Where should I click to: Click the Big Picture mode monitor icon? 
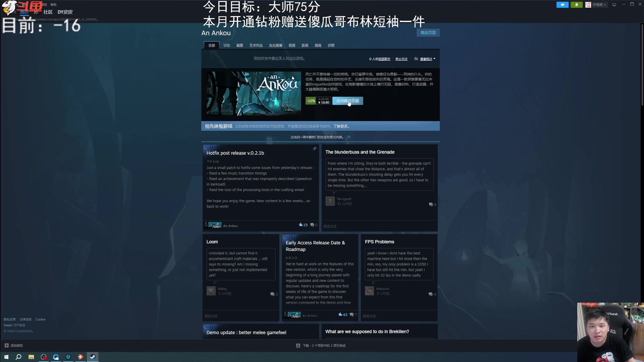click(614, 5)
